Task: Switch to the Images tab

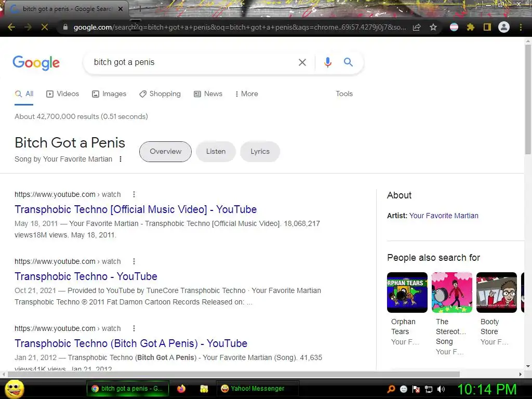Action: pyautogui.click(x=109, y=94)
